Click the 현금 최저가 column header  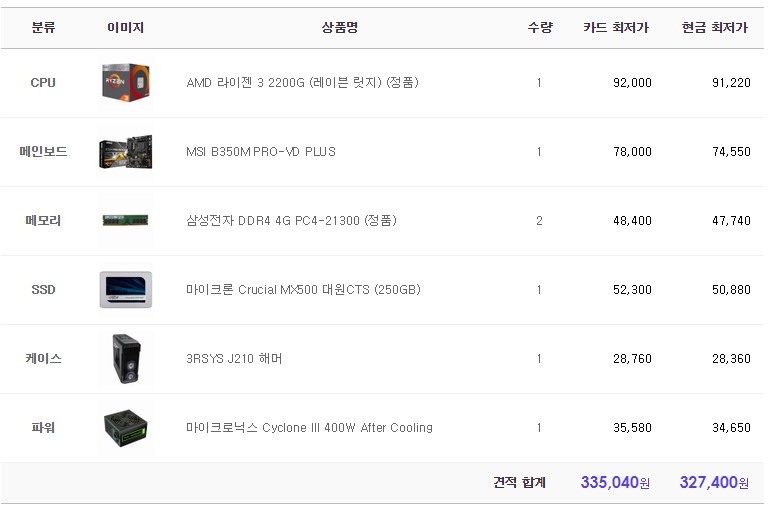pos(714,28)
